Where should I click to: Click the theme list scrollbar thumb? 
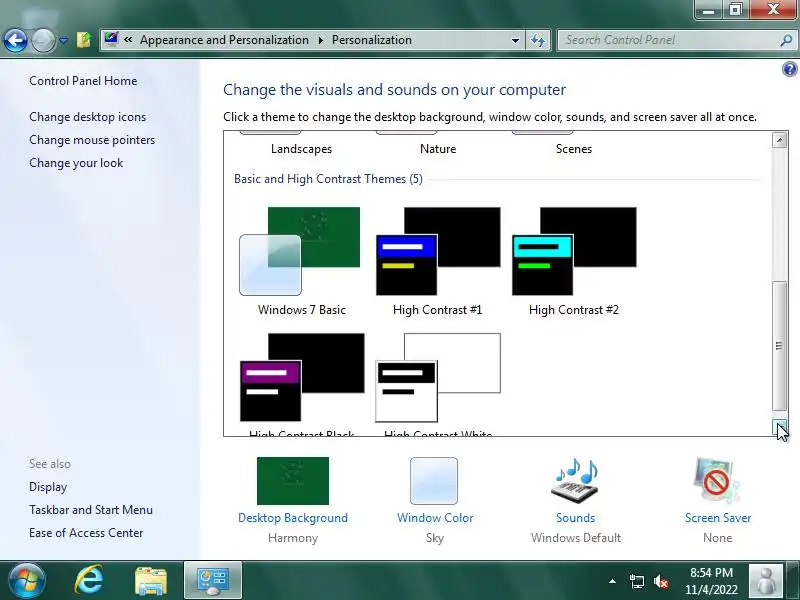pos(779,345)
